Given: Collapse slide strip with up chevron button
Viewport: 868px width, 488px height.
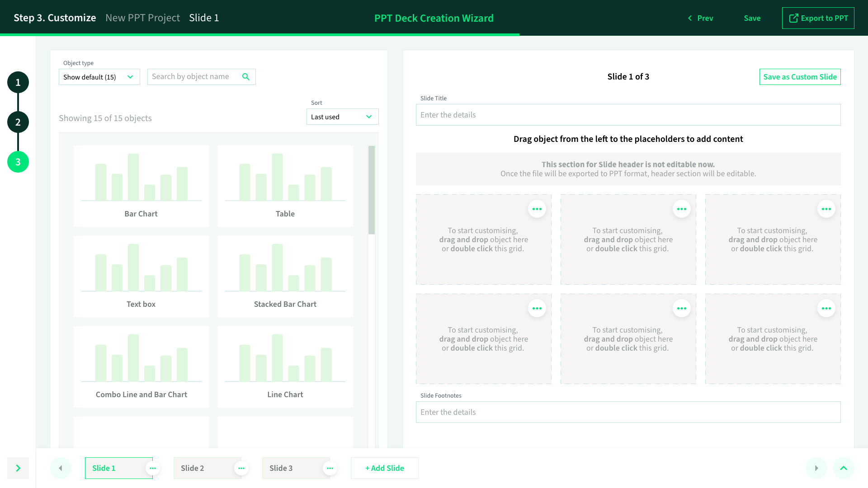Looking at the screenshot, I should point(843,468).
